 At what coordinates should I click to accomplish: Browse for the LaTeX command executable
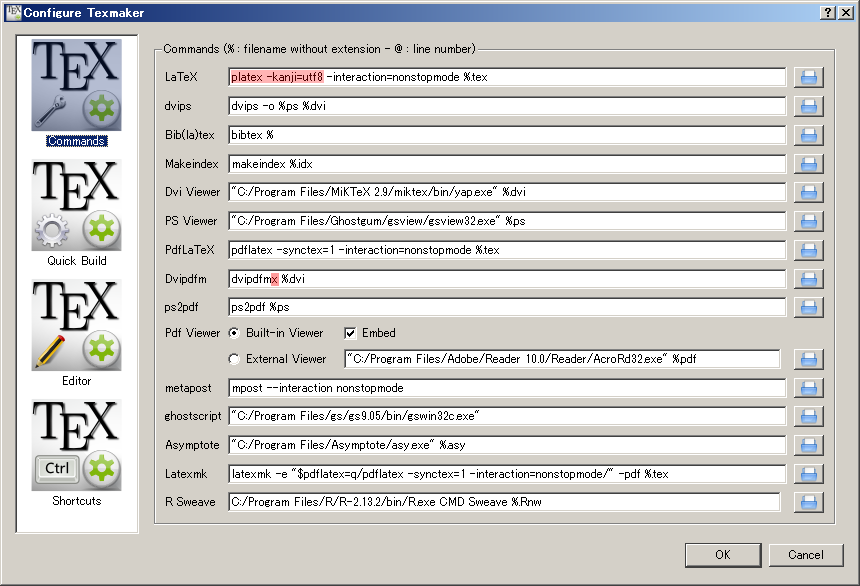pyautogui.click(x=808, y=77)
